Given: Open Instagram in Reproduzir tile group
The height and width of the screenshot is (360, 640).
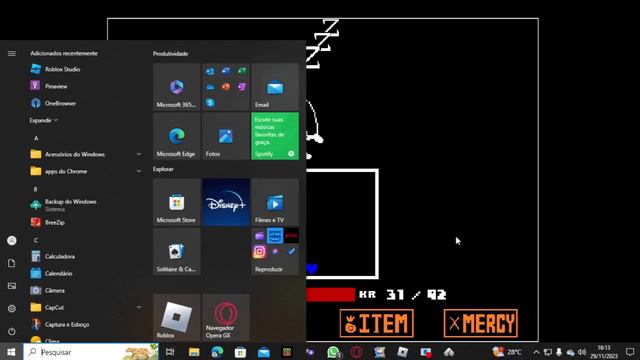Looking at the screenshot, I should [259, 252].
